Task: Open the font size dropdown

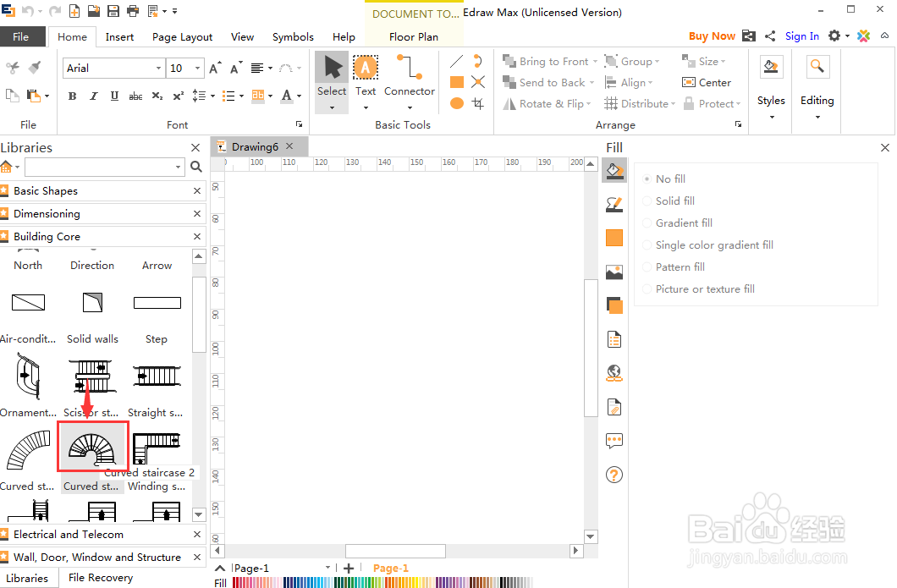Action: [x=197, y=68]
